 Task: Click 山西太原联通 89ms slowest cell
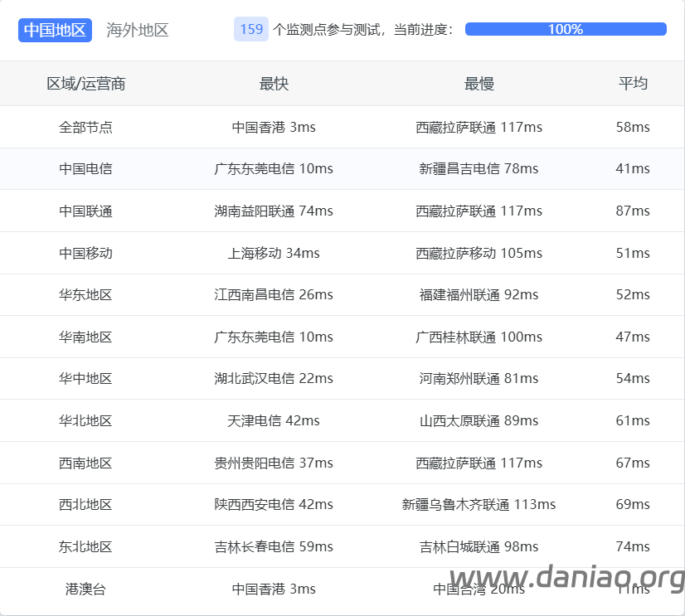click(x=479, y=421)
